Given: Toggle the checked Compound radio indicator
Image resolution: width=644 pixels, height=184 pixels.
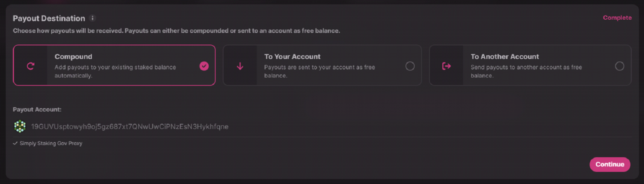Looking at the screenshot, I should click(204, 66).
